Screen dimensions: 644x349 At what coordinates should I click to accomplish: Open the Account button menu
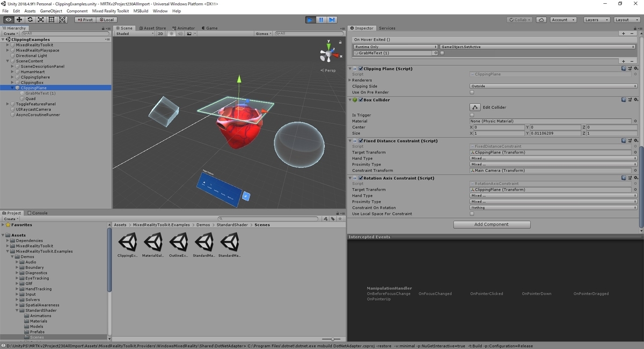pos(563,20)
